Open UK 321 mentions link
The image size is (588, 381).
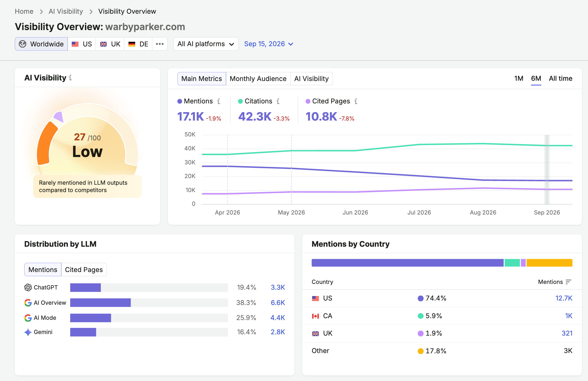click(567, 334)
